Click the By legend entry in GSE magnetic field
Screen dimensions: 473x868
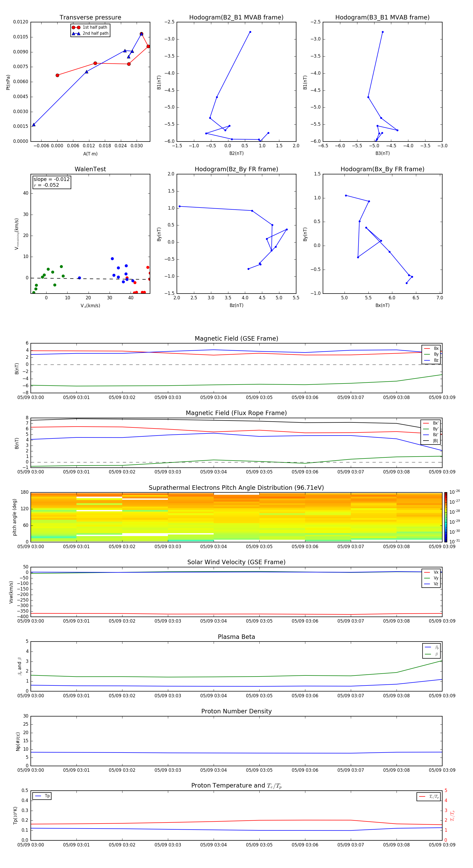(431, 354)
